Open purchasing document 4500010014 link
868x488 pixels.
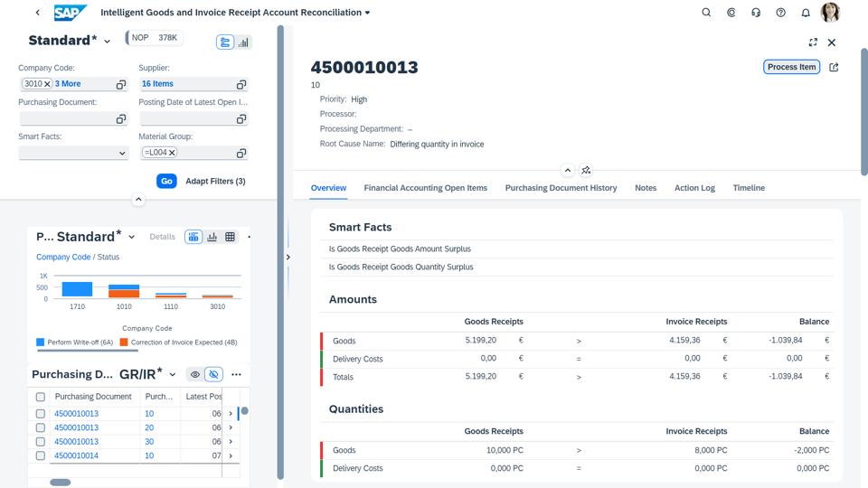pyautogui.click(x=76, y=455)
